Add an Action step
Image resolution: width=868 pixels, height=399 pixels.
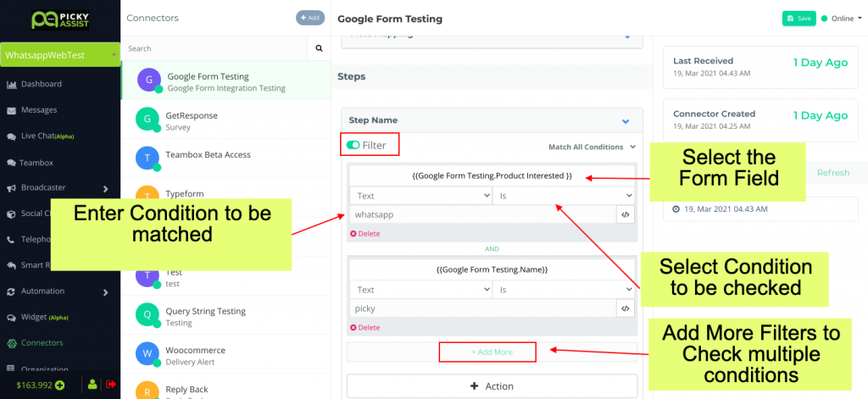tap(492, 386)
